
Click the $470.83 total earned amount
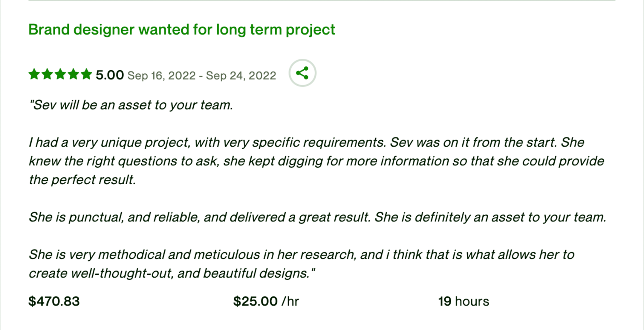click(x=54, y=301)
